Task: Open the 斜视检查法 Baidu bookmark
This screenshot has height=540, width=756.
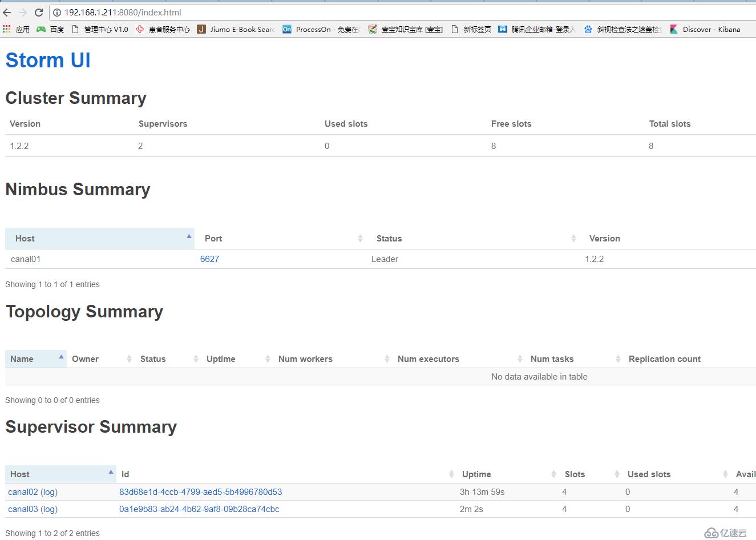Action: pyautogui.click(x=623, y=29)
